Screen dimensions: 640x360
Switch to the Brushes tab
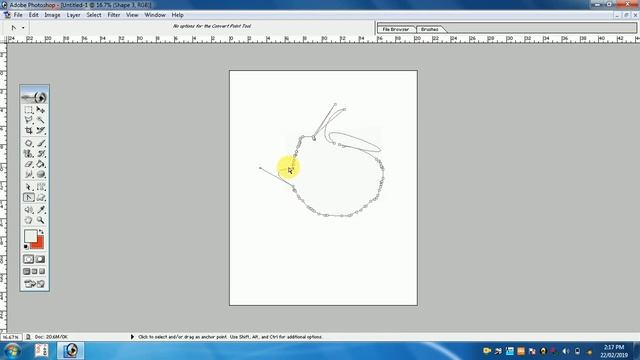coord(430,29)
